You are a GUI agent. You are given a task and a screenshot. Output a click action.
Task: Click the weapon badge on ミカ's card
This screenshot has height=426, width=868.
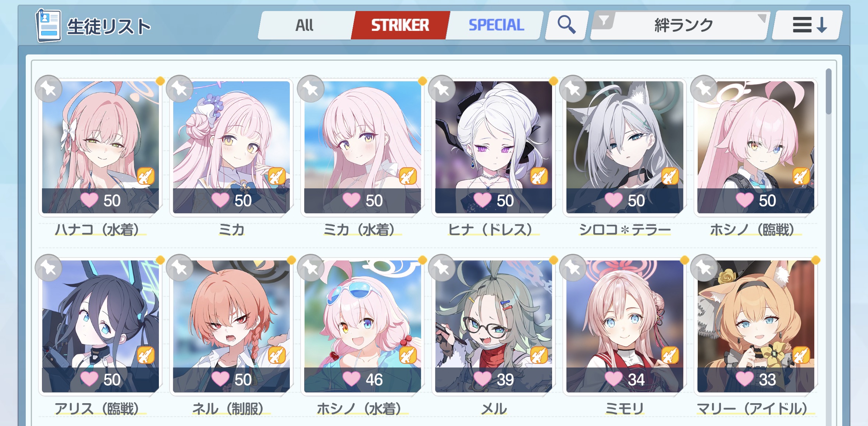point(277,176)
